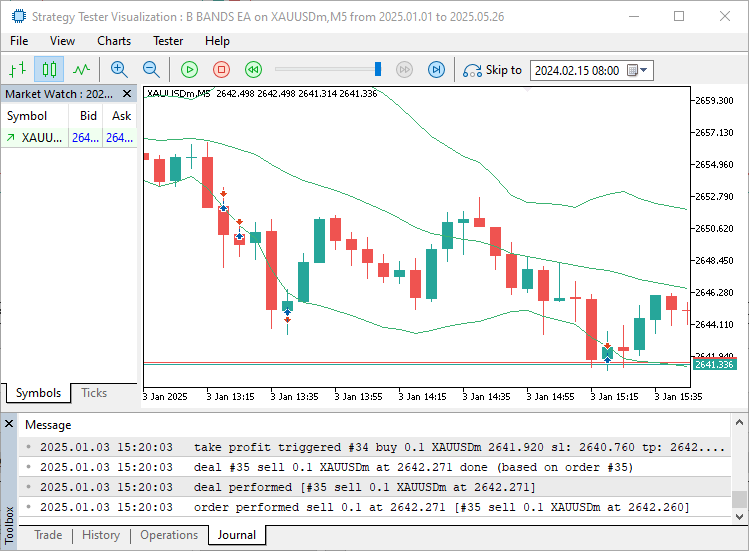Open the Operations tab

(169, 535)
